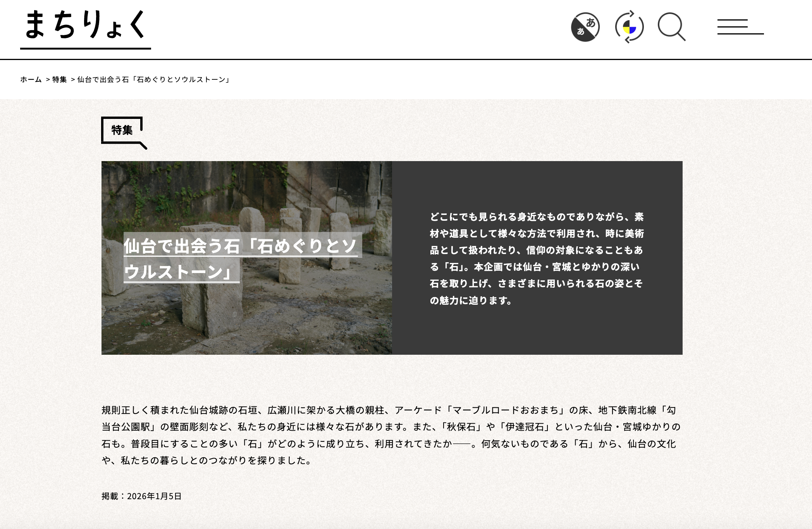Image resolution: width=812 pixels, height=529 pixels.
Task: Open the article title link over the photo
Action: point(242,258)
